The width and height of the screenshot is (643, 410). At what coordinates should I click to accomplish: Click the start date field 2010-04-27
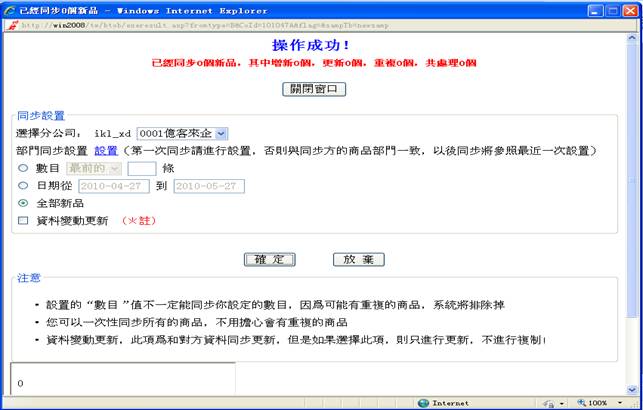pos(113,186)
